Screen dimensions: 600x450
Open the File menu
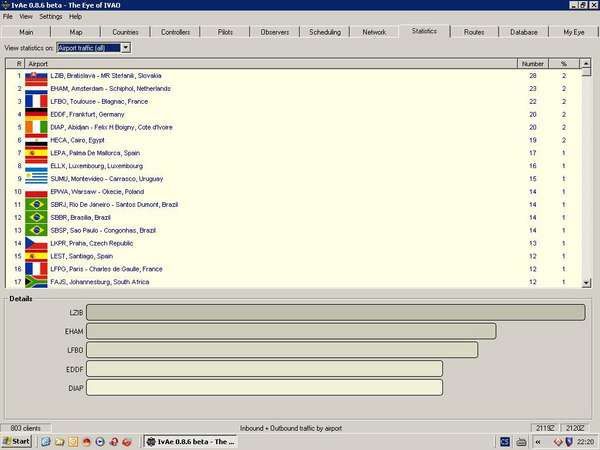pyautogui.click(x=8, y=16)
